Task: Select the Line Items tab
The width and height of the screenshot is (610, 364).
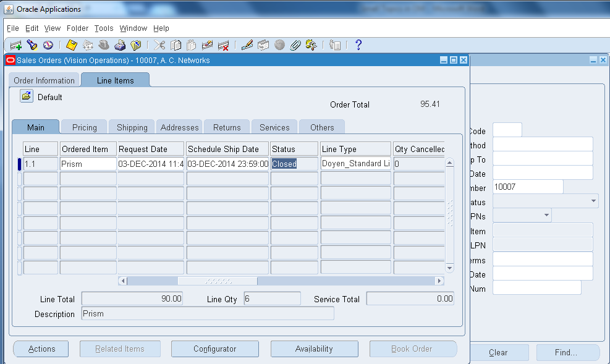Action: 115,80
